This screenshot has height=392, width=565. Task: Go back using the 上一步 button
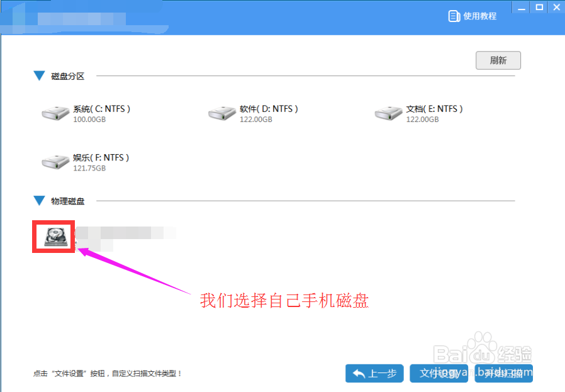pyautogui.click(x=374, y=373)
